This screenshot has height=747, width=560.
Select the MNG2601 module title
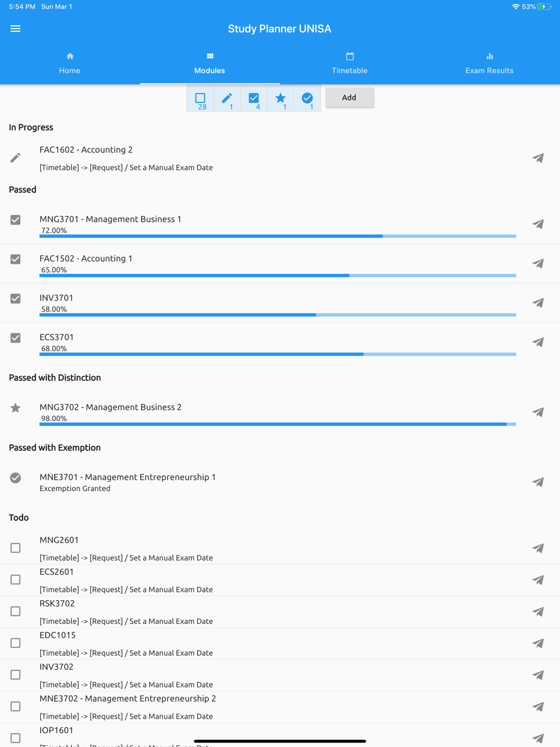pyautogui.click(x=59, y=540)
